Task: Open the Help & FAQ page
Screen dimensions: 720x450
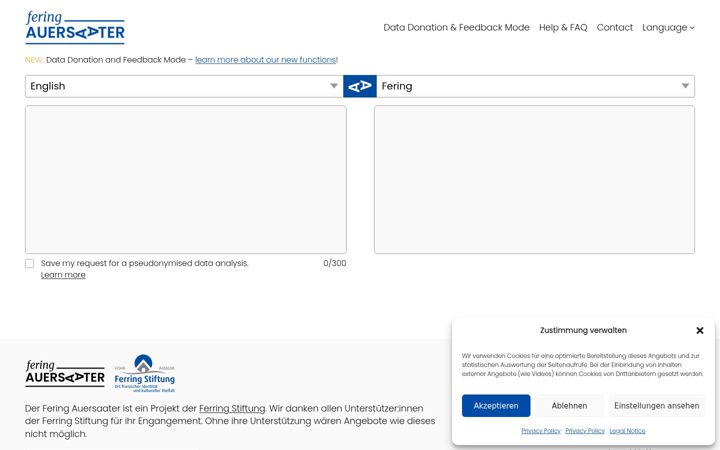Action: point(563,28)
